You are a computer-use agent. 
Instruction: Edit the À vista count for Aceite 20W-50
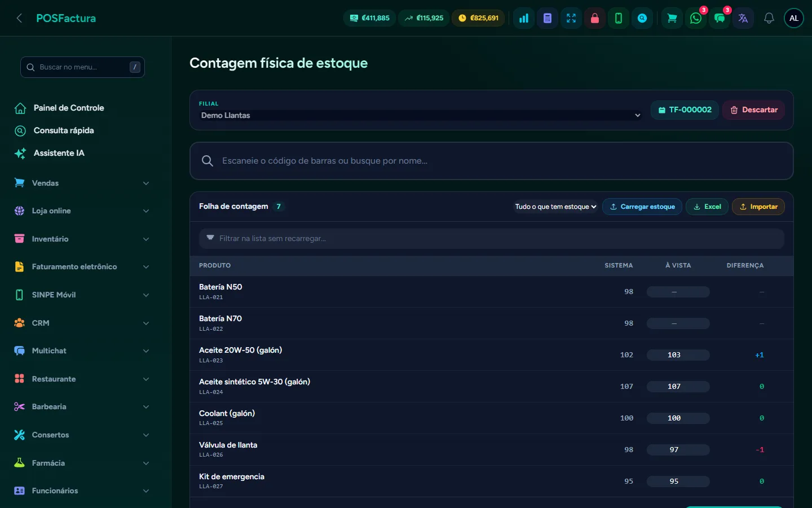coord(678,355)
